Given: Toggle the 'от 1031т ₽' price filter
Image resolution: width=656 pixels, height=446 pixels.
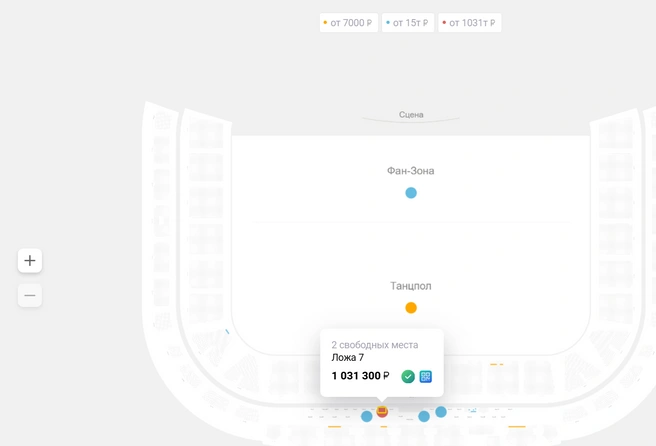Looking at the screenshot, I should [x=469, y=23].
